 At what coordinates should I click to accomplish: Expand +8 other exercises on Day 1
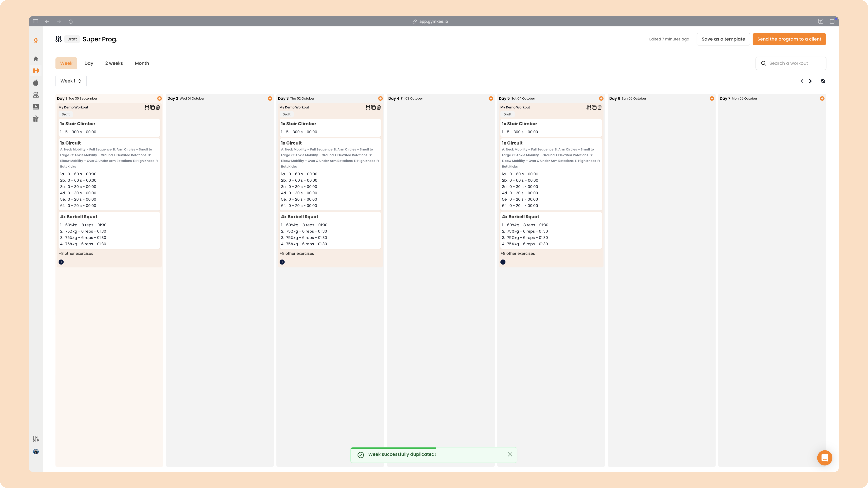(76, 253)
